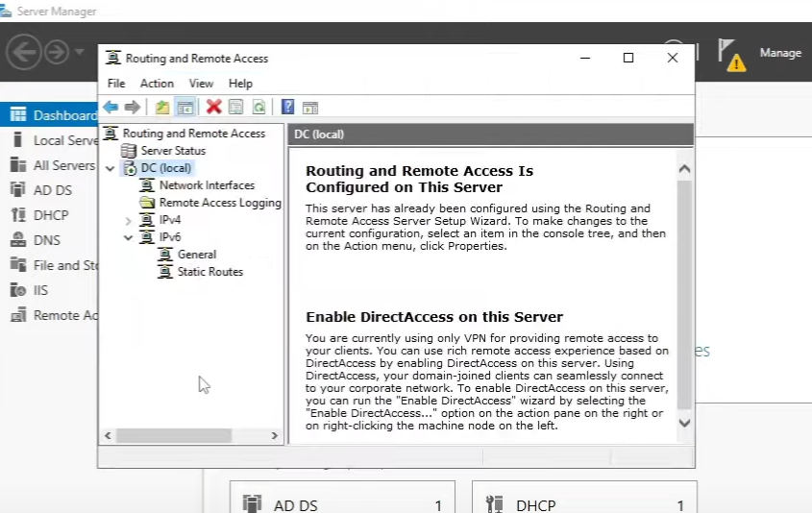Viewport: 812px width, 513px height.
Task: Click scroll down arrow in details pane
Action: click(684, 423)
